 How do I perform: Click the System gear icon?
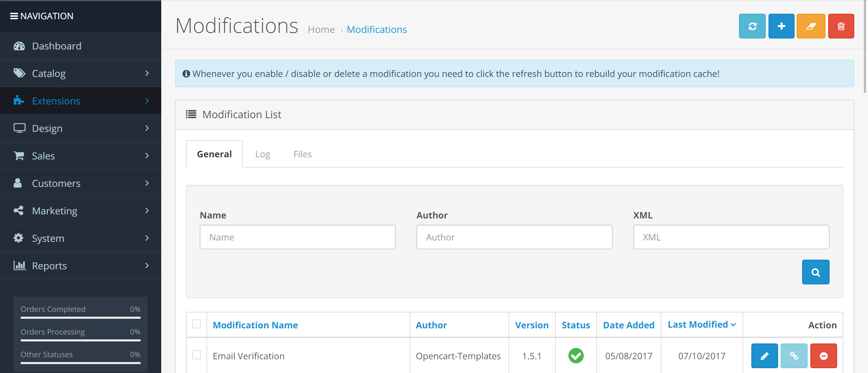click(x=19, y=238)
